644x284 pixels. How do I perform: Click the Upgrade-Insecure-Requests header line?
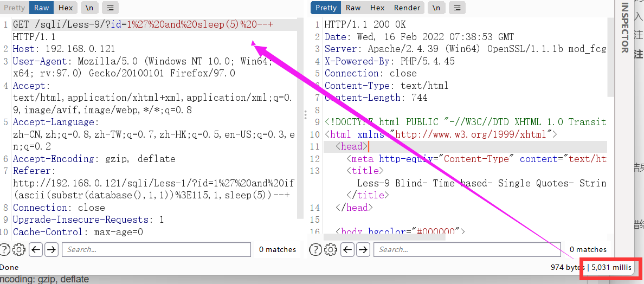[x=88, y=220]
